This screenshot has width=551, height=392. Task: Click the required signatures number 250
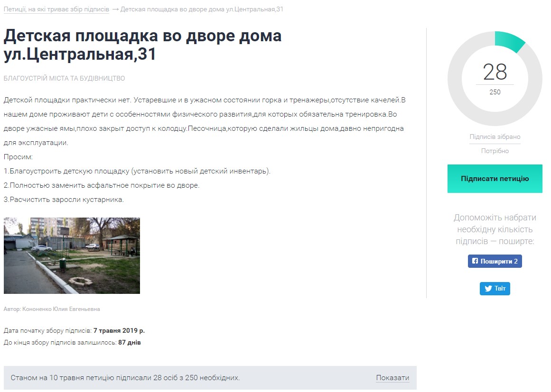tap(495, 92)
